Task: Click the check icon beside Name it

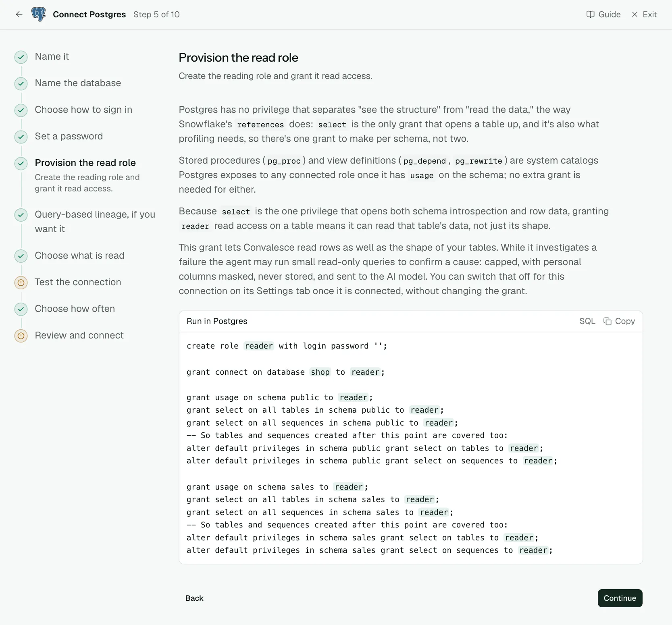Action: (x=21, y=57)
